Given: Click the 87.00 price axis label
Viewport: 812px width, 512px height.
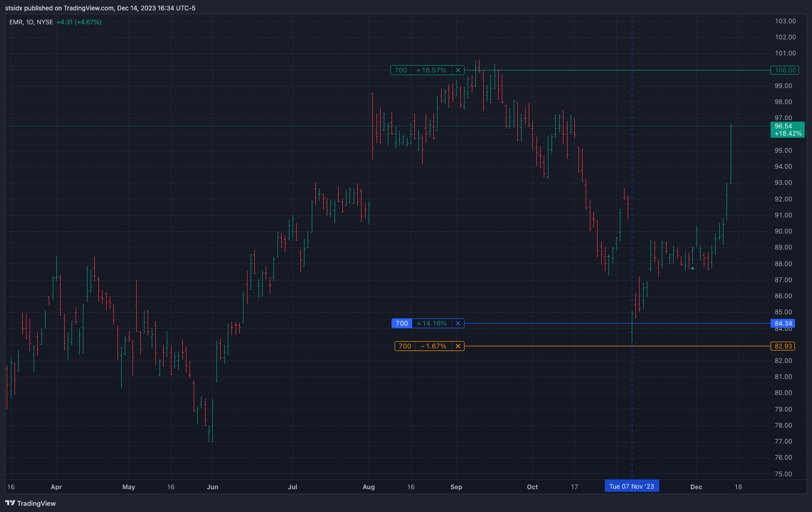Looking at the screenshot, I should [x=784, y=280].
